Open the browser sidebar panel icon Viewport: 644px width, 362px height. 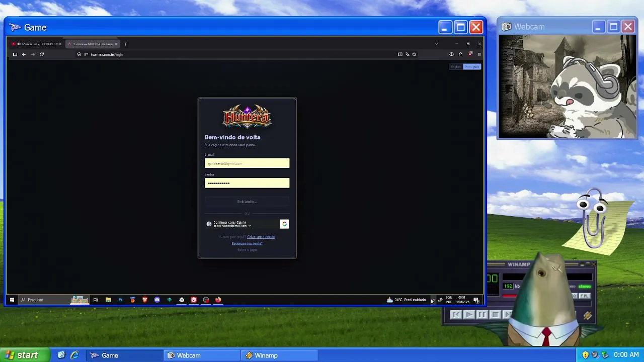pos(15,54)
